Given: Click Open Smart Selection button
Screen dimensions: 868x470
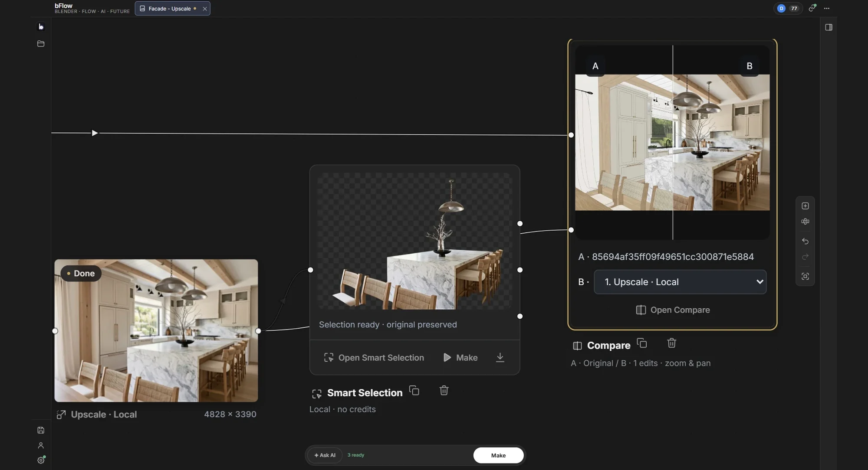Looking at the screenshot, I should pos(374,358).
